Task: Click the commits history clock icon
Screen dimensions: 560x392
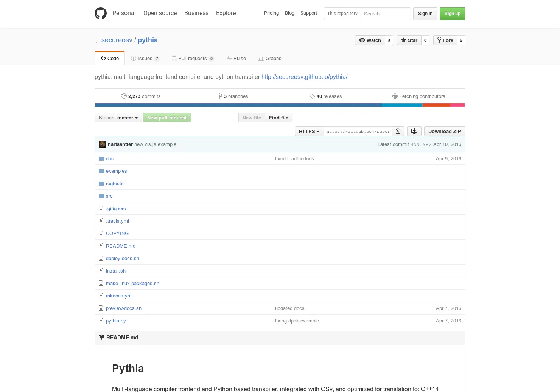Action: 124,96
